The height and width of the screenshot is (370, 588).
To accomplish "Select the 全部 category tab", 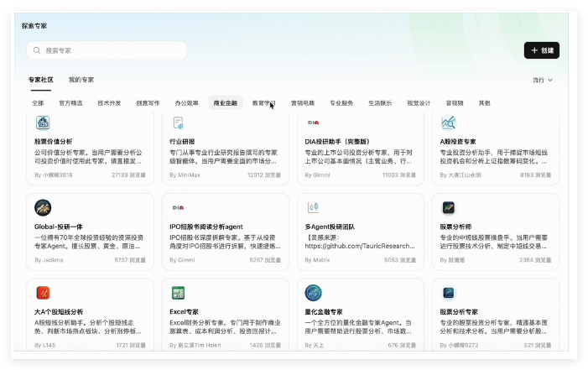I will point(38,103).
